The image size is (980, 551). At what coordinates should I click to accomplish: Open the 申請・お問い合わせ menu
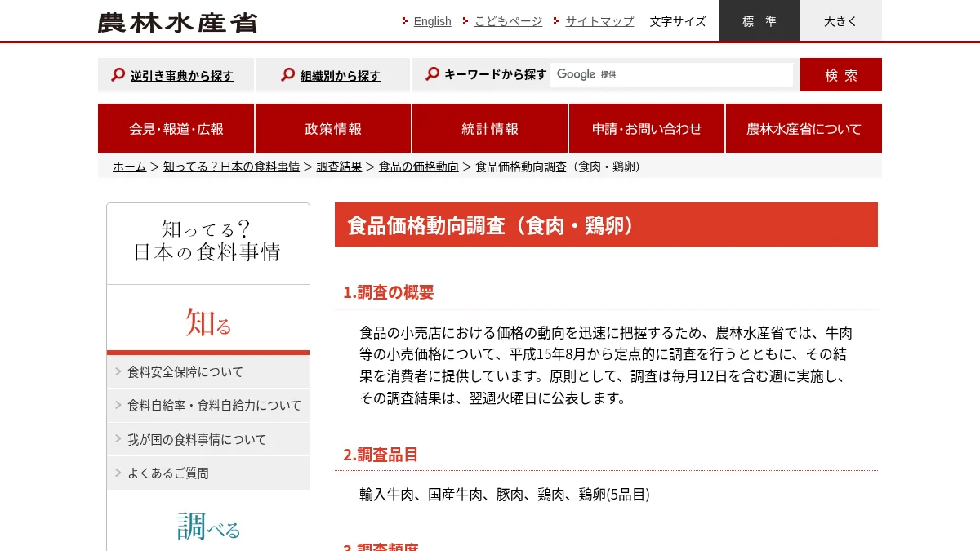tap(647, 128)
